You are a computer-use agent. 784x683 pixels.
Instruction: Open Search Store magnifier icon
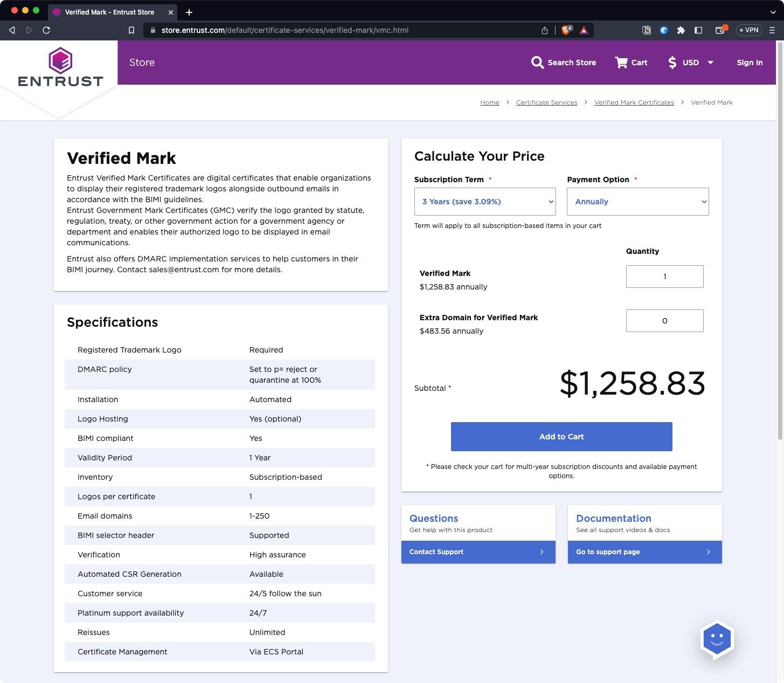point(537,63)
